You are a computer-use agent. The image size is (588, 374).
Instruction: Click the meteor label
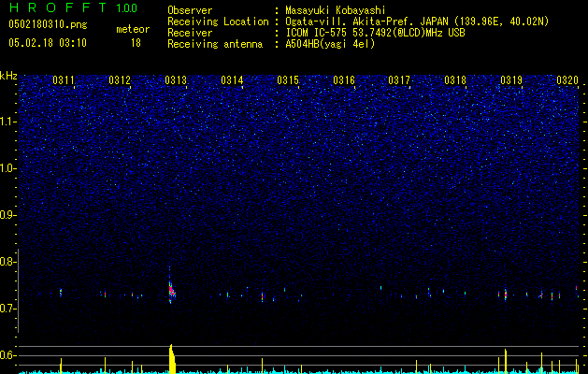click(x=133, y=29)
